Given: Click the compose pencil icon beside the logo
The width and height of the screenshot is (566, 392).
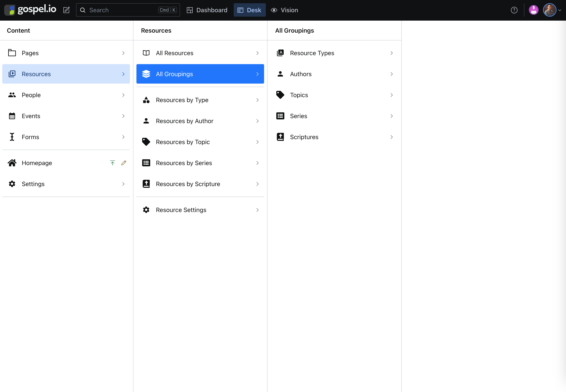Looking at the screenshot, I should (x=66, y=10).
